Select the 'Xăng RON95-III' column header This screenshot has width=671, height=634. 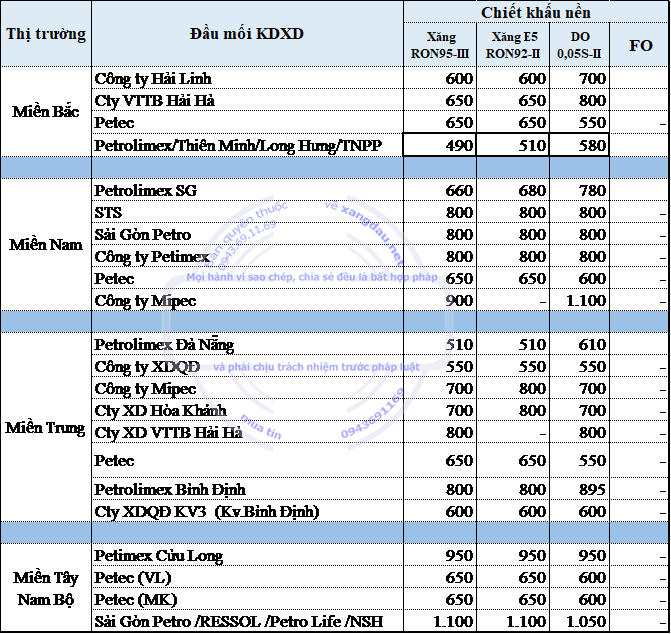(x=440, y=45)
